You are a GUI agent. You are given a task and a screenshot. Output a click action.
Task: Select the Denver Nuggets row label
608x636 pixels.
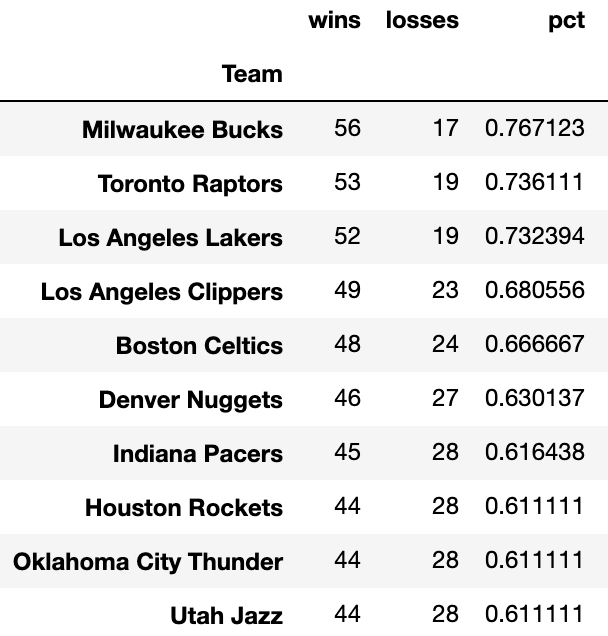coord(191,400)
